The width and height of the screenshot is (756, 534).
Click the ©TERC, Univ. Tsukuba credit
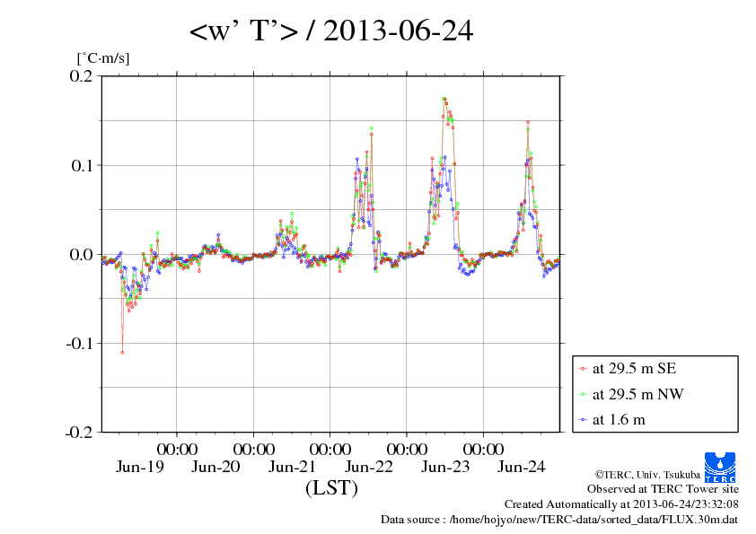point(647,475)
